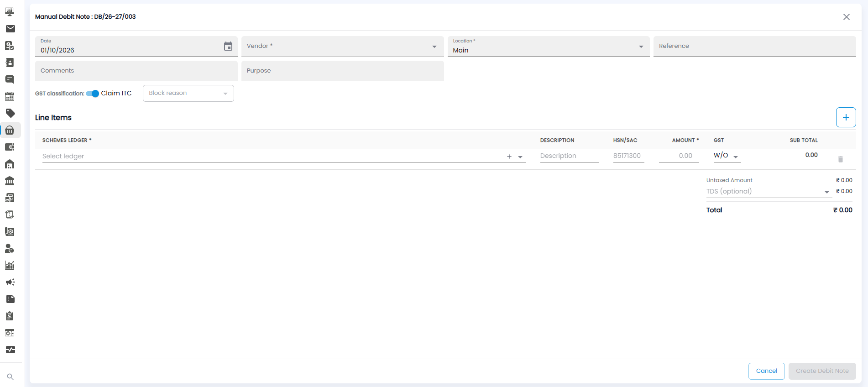Open the Select ledger dropdown arrow
The width and height of the screenshot is (868, 387).
pyautogui.click(x=520, y=157)
